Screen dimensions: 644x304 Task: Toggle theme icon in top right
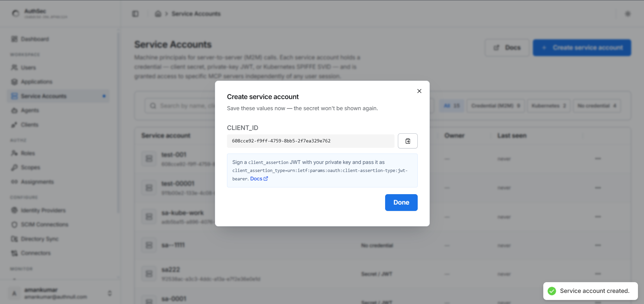coord(628,14)
